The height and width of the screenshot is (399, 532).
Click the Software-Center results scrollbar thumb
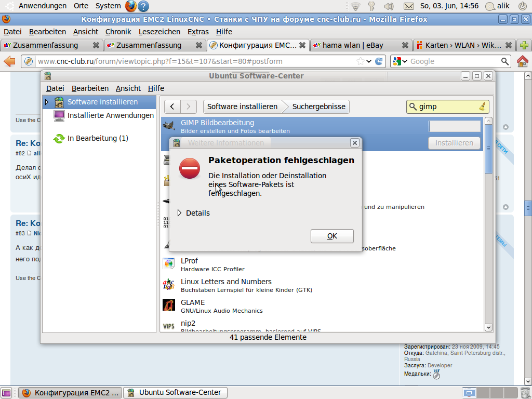(488, 149)
